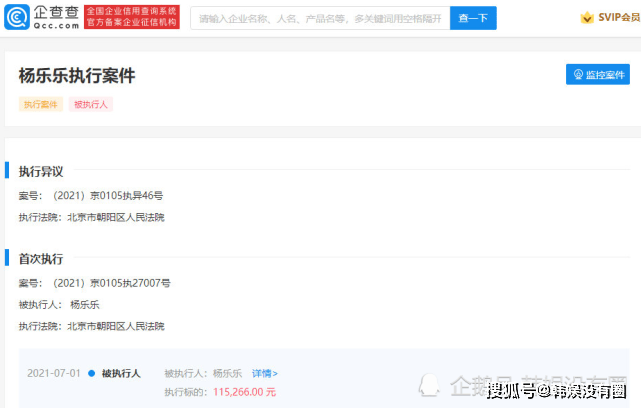Click the court under 执行异议 section
Image resolution: width=641 pixels, height=408 pixels.
tap(116, 217)
